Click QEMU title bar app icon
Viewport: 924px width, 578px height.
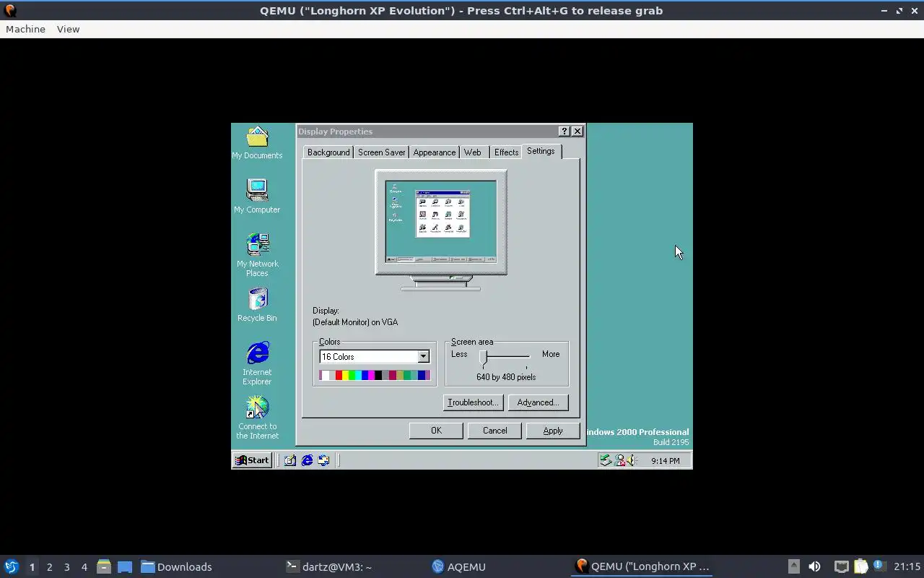(x=9, y=10)
